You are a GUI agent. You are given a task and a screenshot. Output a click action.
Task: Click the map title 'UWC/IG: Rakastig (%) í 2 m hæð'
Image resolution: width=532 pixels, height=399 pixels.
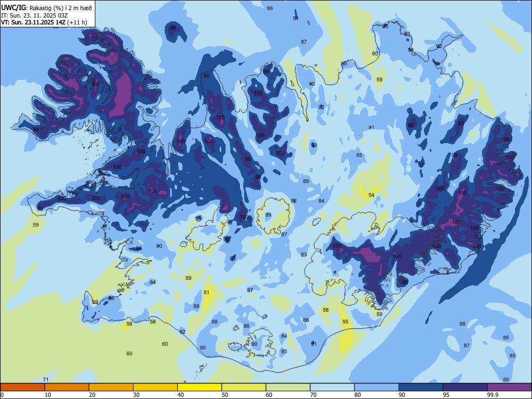click(x=46, y=8)
